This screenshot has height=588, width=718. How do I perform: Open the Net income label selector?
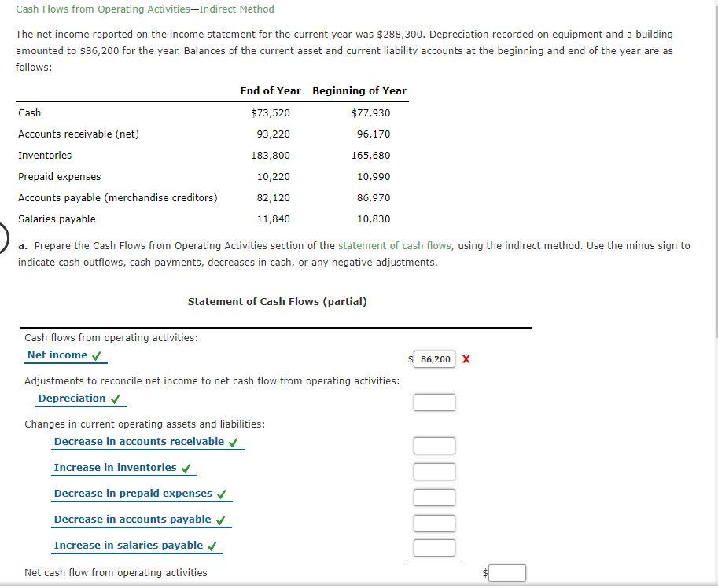point(59,355)
